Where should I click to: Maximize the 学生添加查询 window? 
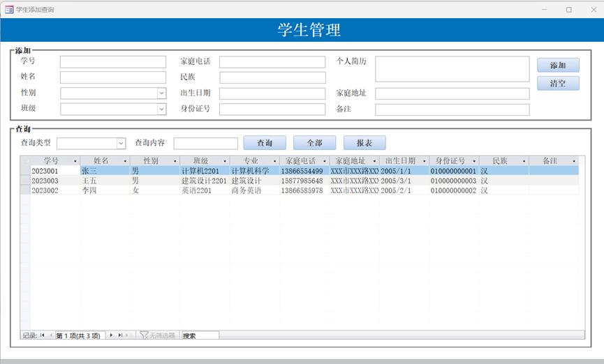point(569,10)
